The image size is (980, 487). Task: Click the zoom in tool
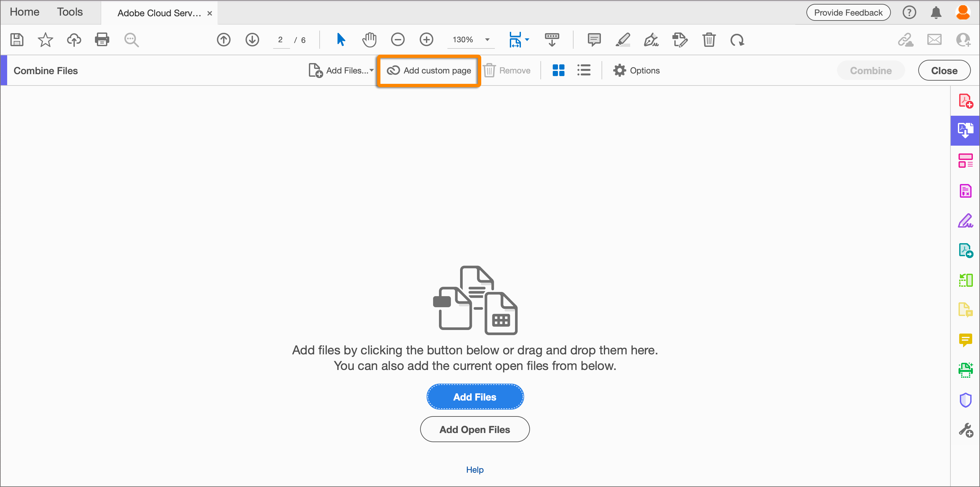click(426, 39)
